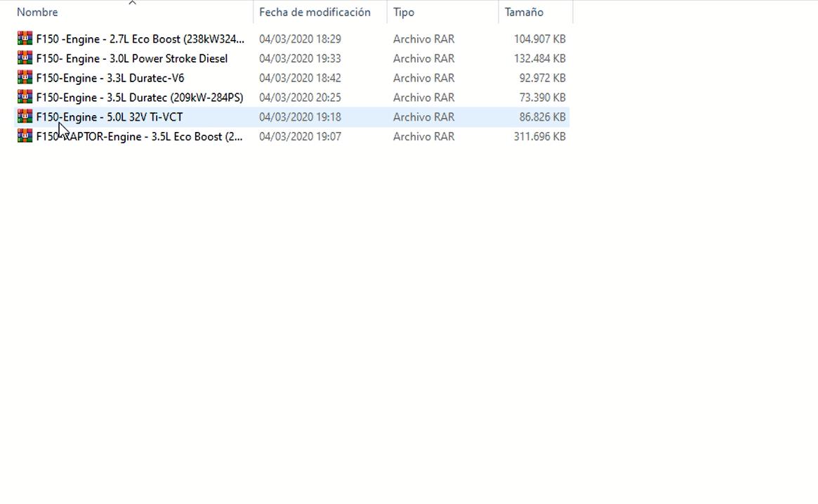Sort files by the Tipo column header
Screen dimensions: 818x504
pyautogui.click(x=404, y=12)
